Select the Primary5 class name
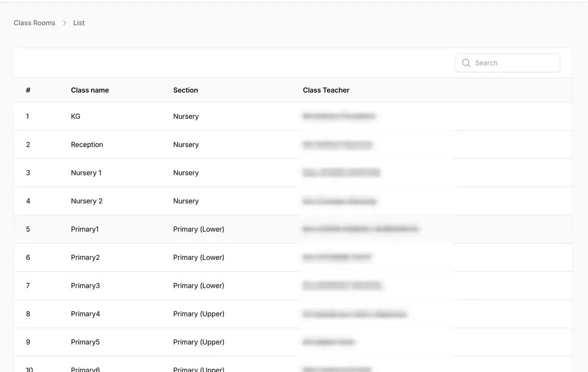The width and height of the screenshot is (588, 372). [x=85, y=342]
